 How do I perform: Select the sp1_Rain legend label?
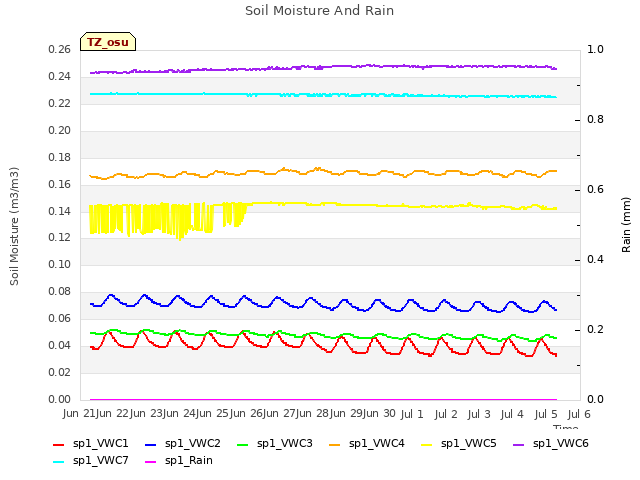click(x=189, y=461)
